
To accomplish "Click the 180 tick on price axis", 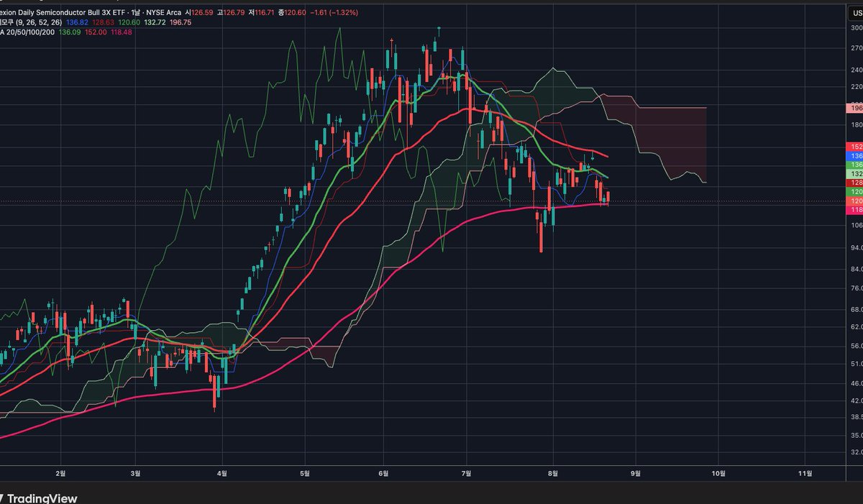I will coord(857,124).
